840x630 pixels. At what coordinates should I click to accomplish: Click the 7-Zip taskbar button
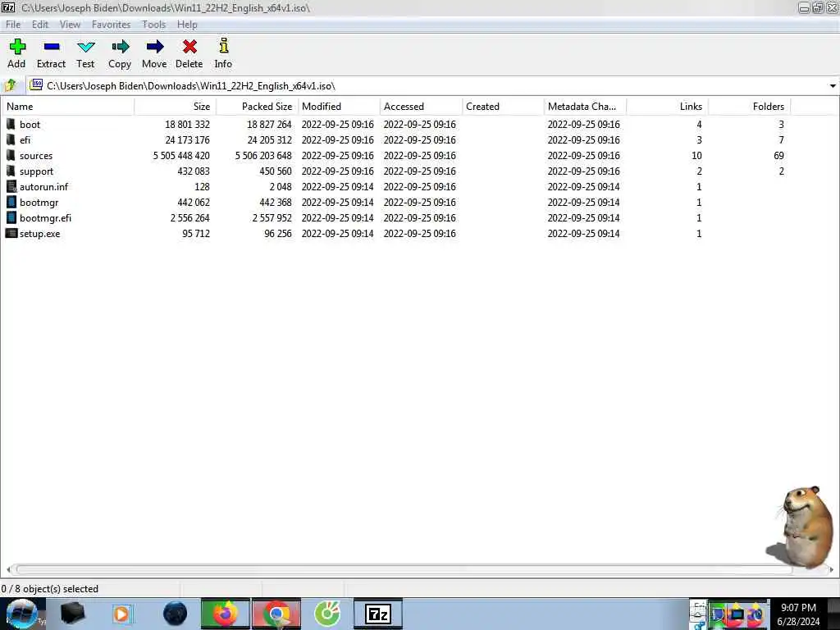378,614
